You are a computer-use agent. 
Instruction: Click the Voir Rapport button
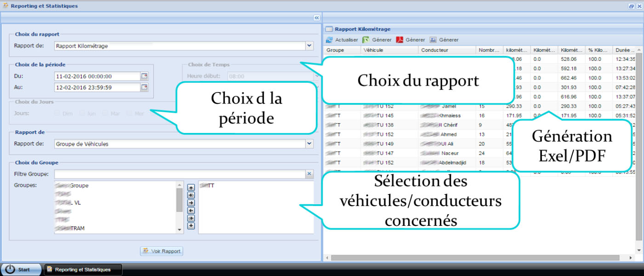point(162,251)
